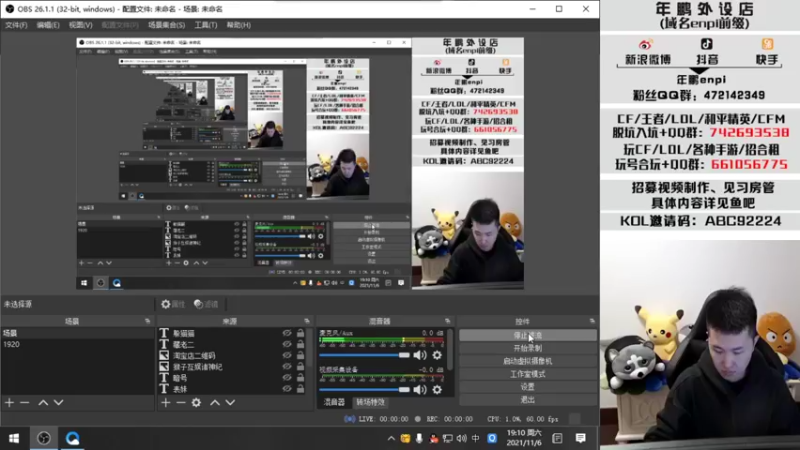Open the 场景集合(S) menu
800x450 pixels.
tap(166, 25)
